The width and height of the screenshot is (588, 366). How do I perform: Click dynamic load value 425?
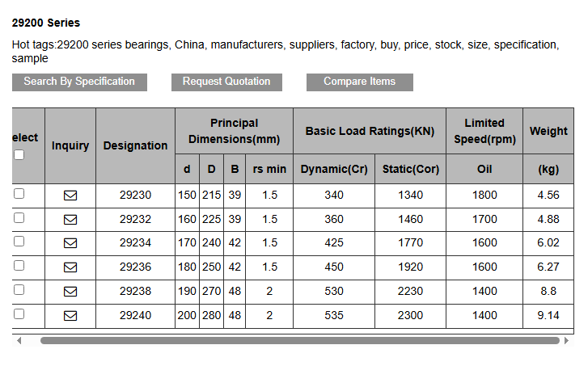334,242
